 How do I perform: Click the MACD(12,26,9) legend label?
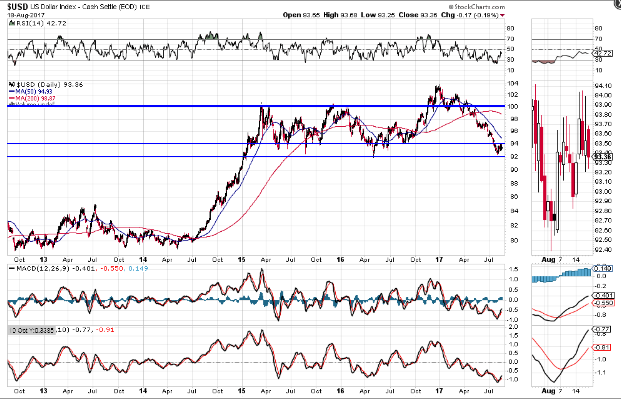coord(43,269)
